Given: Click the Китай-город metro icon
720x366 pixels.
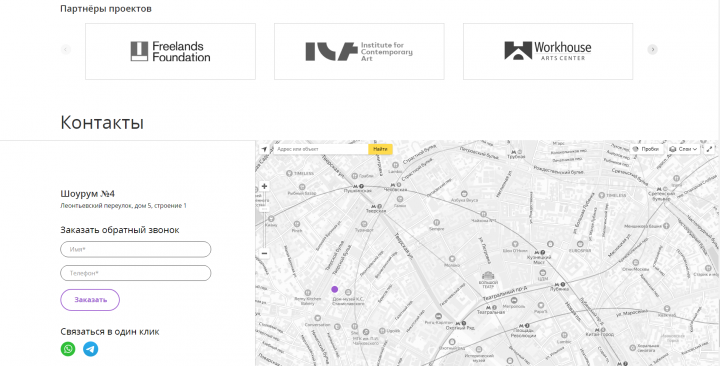Looking at the screenshot, I should (x=600, y=330).
